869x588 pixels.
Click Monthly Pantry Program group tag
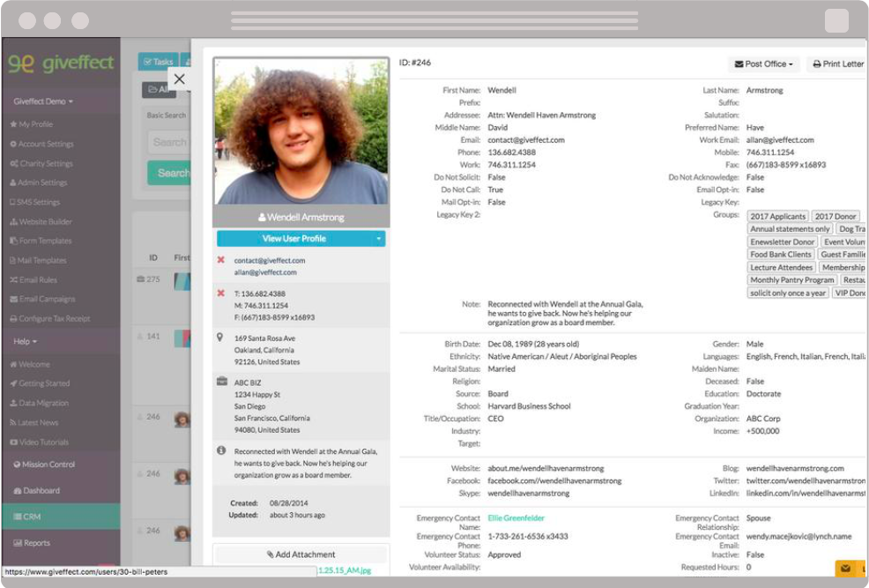coord(791,280)
